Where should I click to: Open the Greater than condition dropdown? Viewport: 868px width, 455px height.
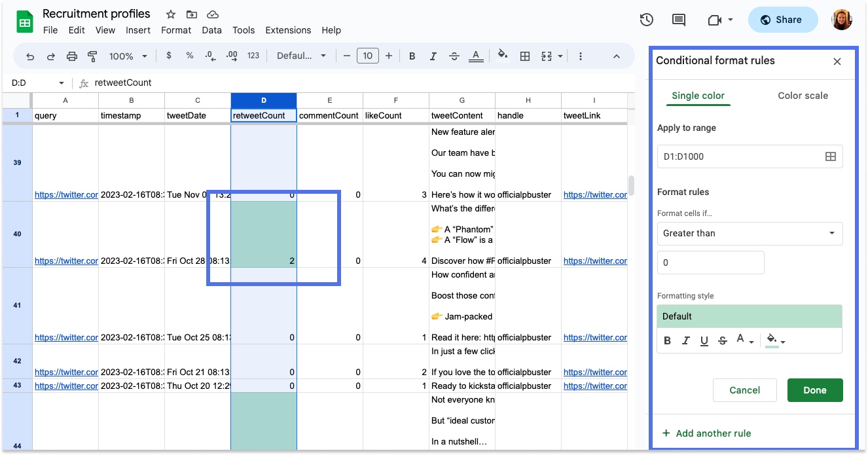point(750,233)
